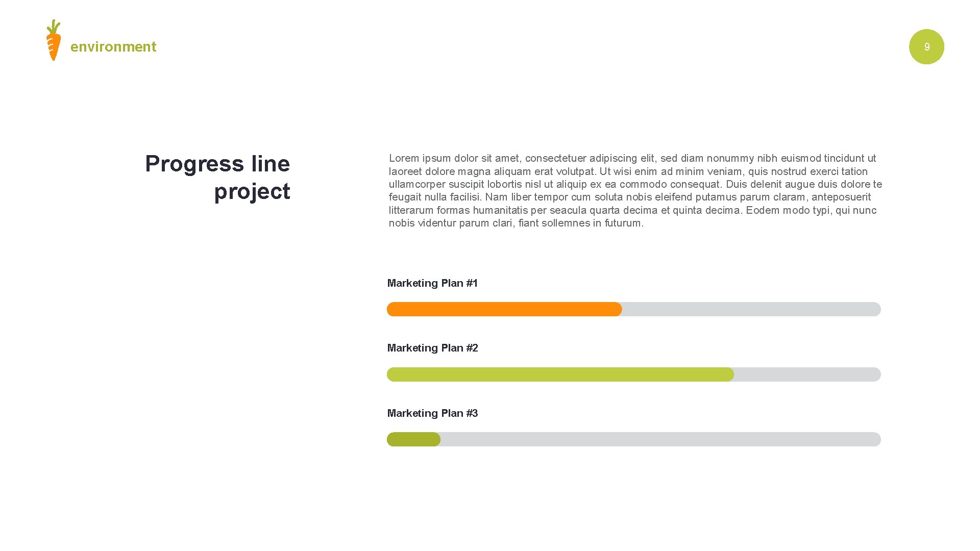Click the gray remainder of Plan #2 bar
The height and width of the screenshot is (551, 980).
tap(807, 374)
